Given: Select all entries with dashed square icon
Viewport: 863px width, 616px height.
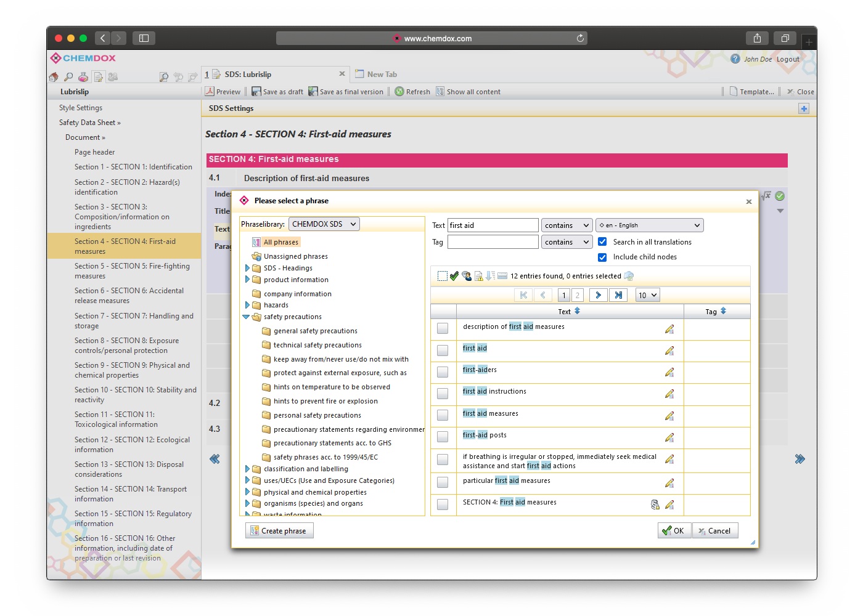Looking at the screenshot, I should tap(443, 276).
